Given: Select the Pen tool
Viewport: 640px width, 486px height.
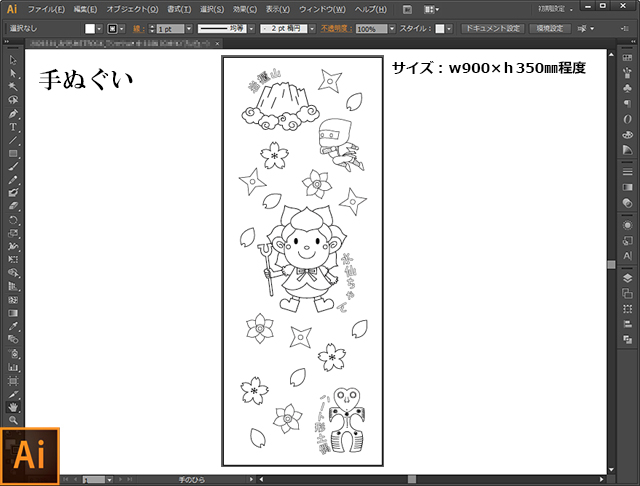Looking at the screenshot, I should tap(13, 113).
